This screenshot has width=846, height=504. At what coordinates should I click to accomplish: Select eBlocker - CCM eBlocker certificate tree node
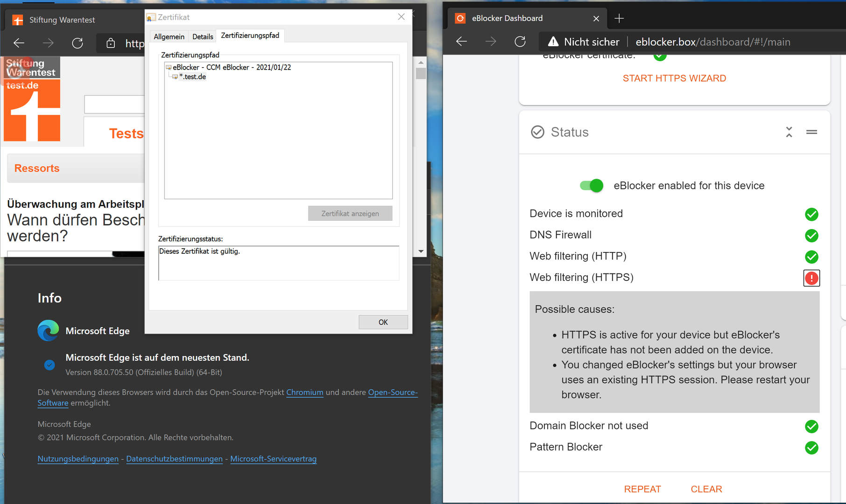click(232, 67)
